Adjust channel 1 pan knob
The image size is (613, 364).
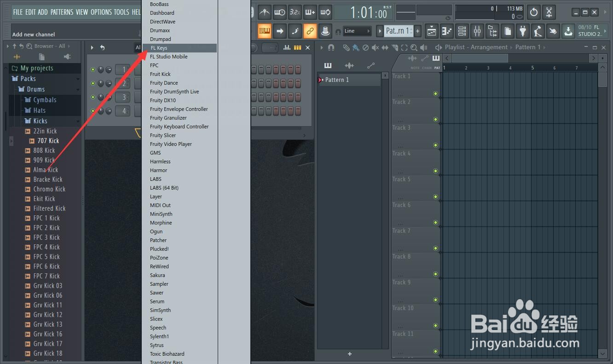[x=101, y=70]
